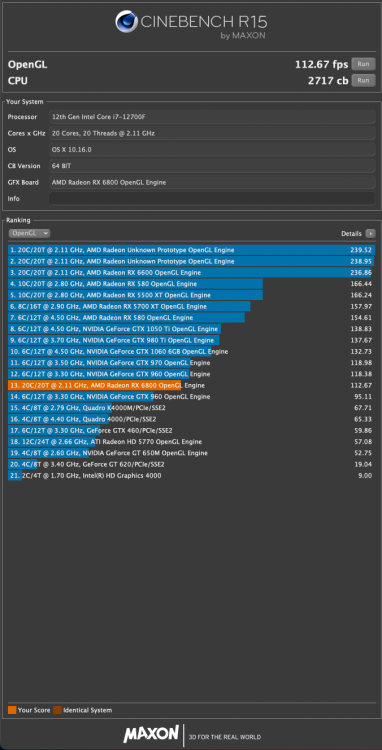
Task: Select ranking row 20 GeForce GT 620
Action: [x=192, y=464]
